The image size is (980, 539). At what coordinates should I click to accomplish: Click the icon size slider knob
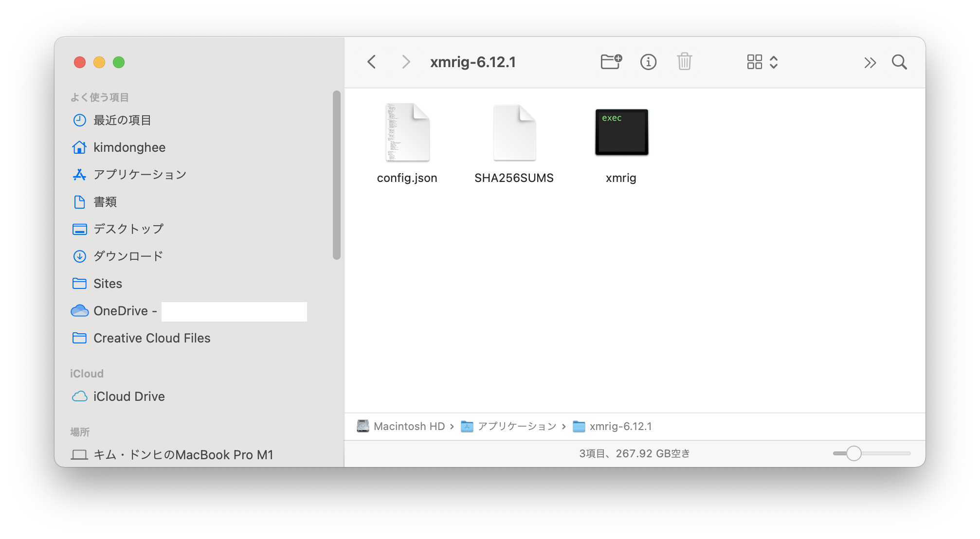pos(853,453)
